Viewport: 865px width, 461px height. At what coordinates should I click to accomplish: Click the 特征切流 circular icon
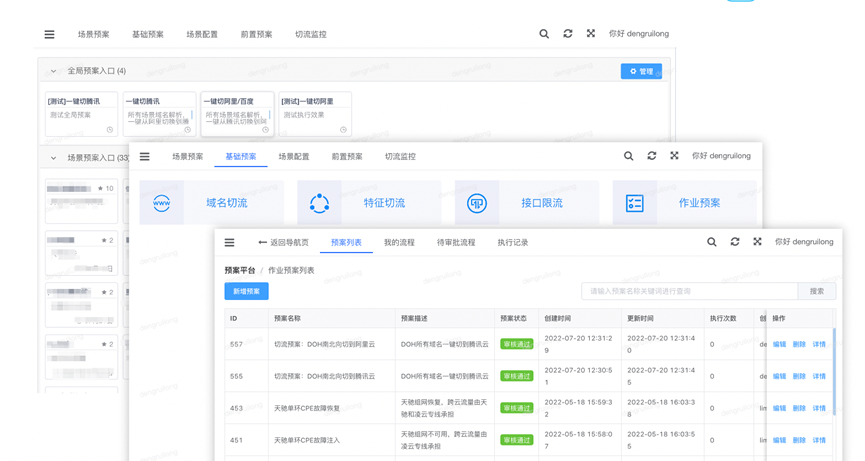[x=319, y=203]
